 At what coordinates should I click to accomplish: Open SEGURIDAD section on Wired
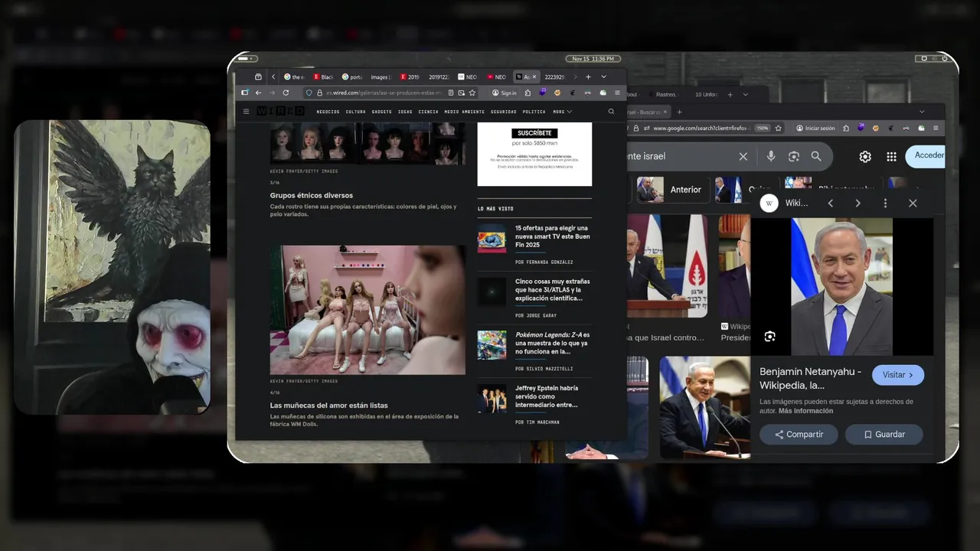[503, 112]
